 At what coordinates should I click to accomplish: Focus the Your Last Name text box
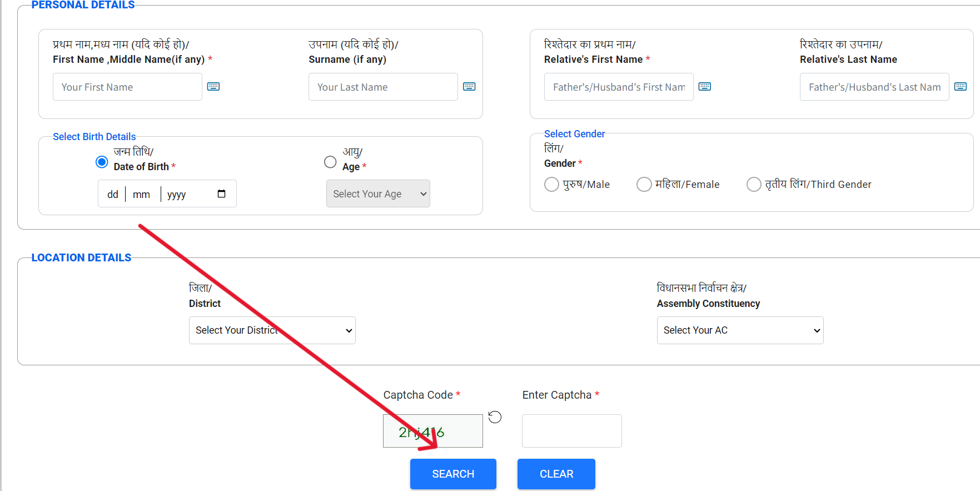(x=383, y=87)
